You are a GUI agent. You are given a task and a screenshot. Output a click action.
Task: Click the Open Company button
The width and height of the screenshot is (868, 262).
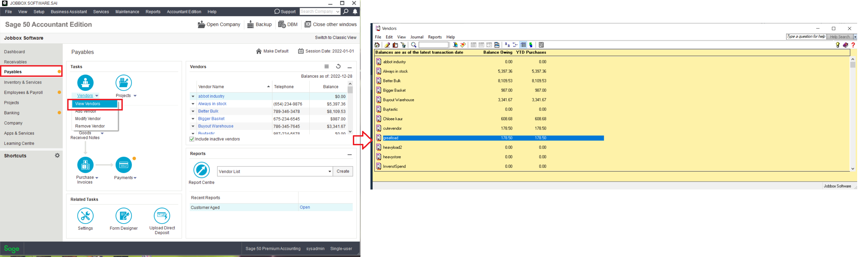(219, 25)
